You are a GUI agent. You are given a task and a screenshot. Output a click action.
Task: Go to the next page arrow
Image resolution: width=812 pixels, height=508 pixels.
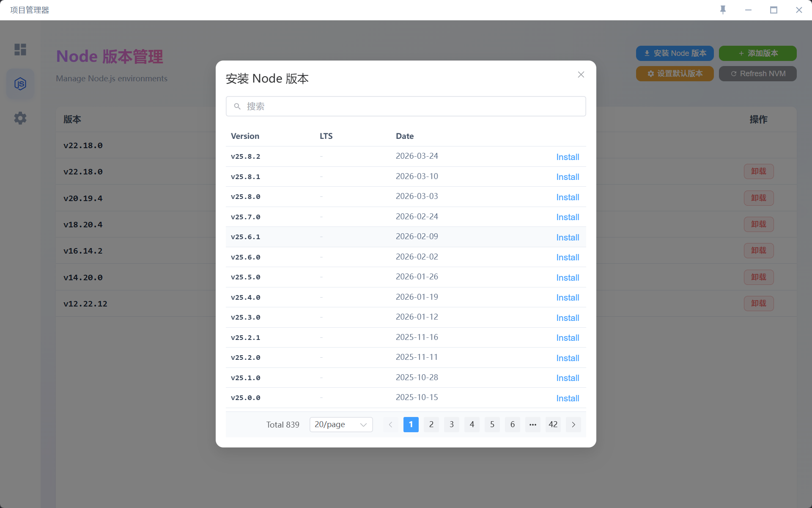[573, 425]
